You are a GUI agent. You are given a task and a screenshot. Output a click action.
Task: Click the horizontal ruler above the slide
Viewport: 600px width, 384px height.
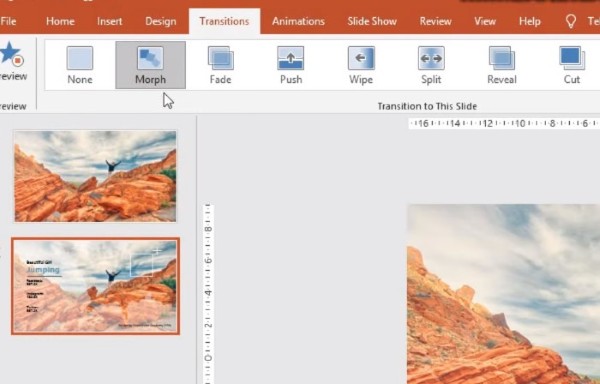504,123
